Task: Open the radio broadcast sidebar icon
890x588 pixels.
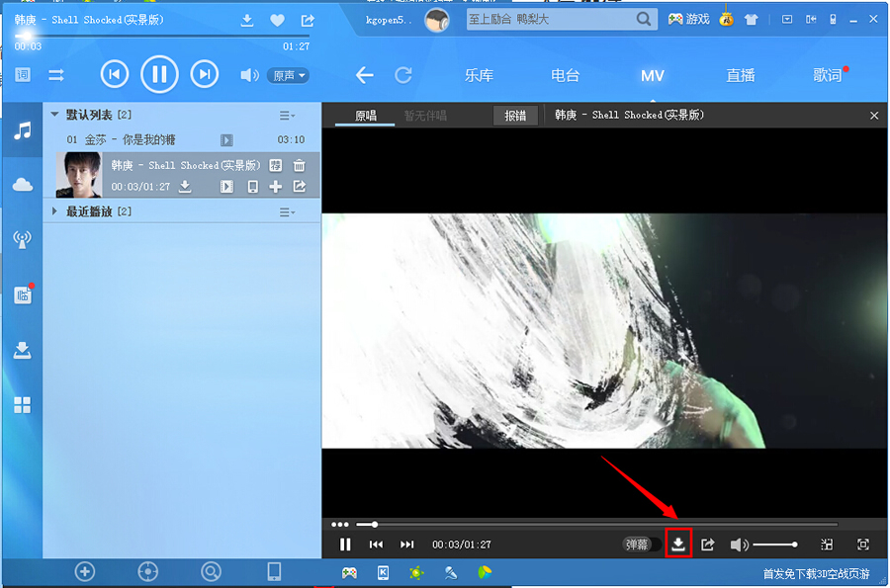Action: pyautogui.click(x=22, y=239)
